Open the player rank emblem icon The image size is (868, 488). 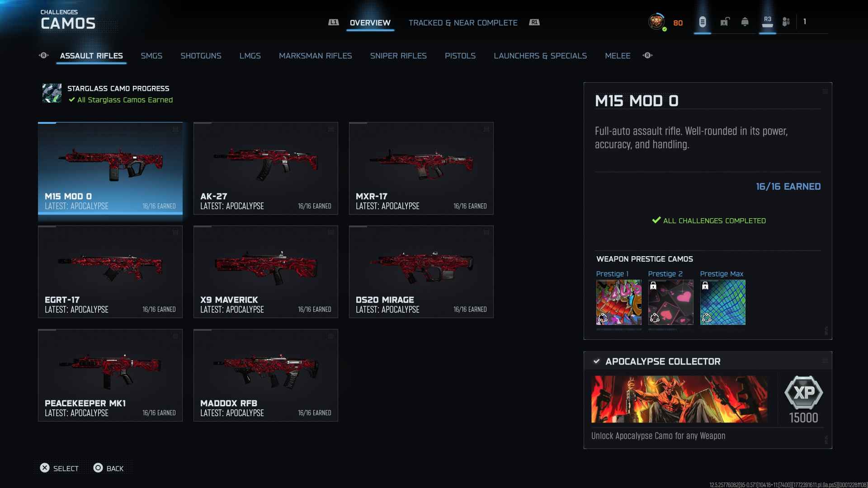656,22
